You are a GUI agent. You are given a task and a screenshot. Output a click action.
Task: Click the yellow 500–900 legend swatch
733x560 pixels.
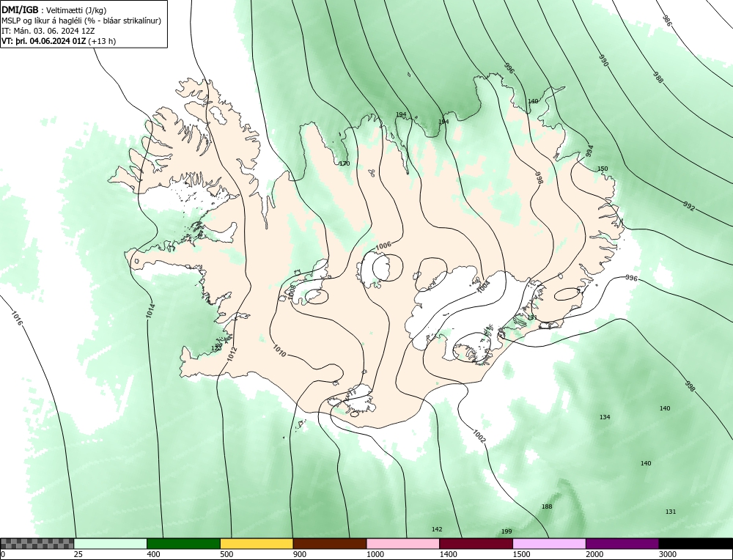tap(257, 543)
